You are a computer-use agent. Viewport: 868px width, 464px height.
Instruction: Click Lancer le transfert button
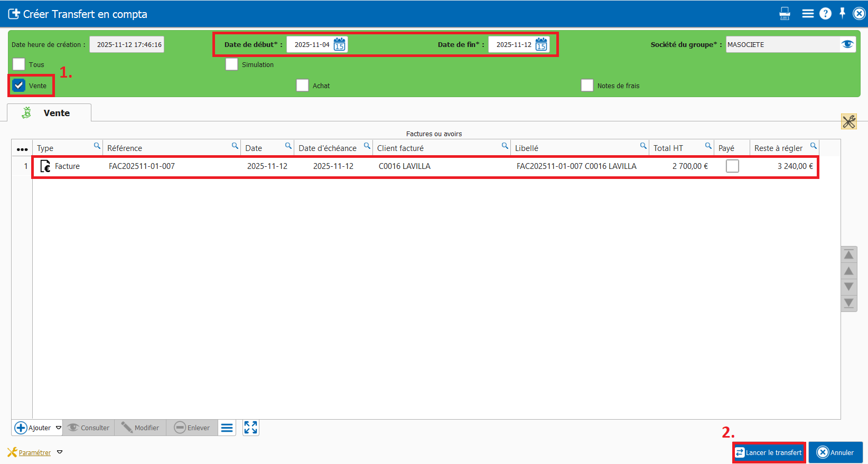pyautogui.click(x=769, y=452)
